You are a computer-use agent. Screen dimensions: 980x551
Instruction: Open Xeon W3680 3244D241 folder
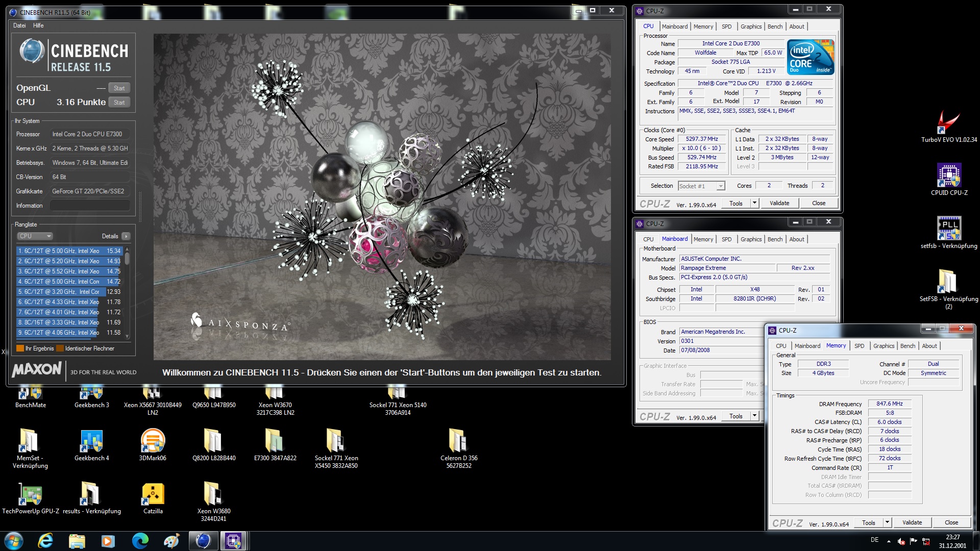(x=214, y=501)
